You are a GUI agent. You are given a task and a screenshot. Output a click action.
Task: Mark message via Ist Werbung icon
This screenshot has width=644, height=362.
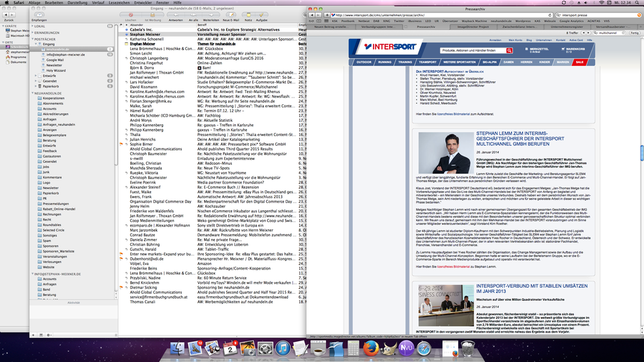153,15
